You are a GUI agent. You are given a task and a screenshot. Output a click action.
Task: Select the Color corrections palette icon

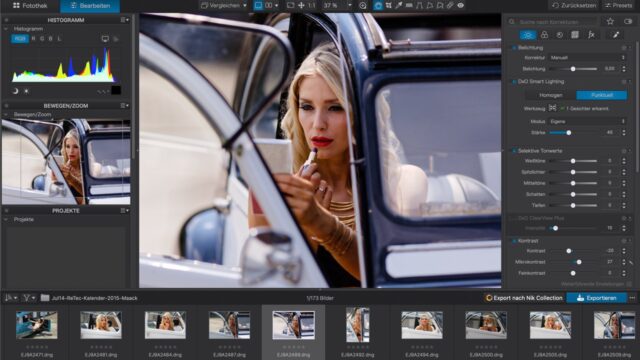coord(544,35)
